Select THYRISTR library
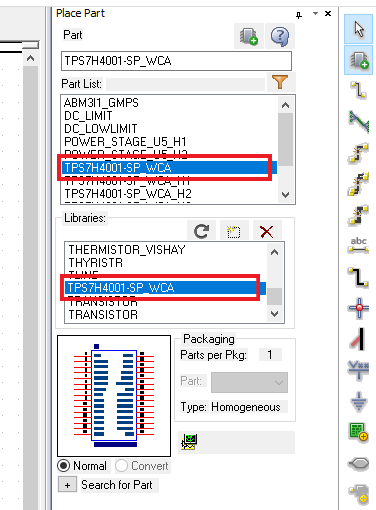Image resolution: width=376 pixels, height=510 pixels. 96,263
